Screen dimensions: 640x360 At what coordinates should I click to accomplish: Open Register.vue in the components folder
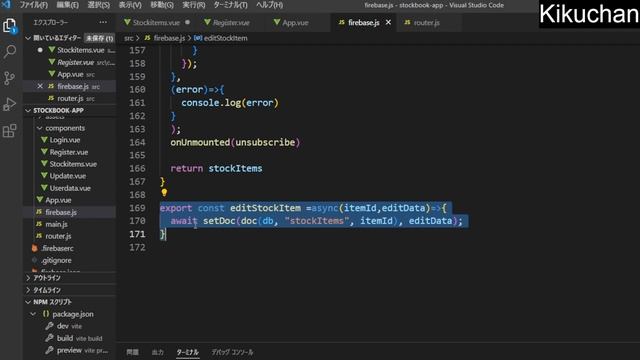69,152
